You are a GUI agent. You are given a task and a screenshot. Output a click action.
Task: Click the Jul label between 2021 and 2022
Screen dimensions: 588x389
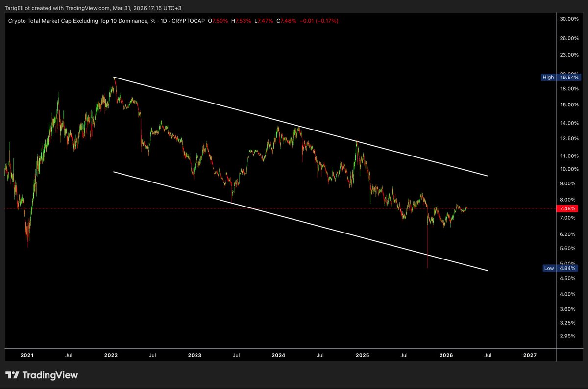tap(69, 355)
